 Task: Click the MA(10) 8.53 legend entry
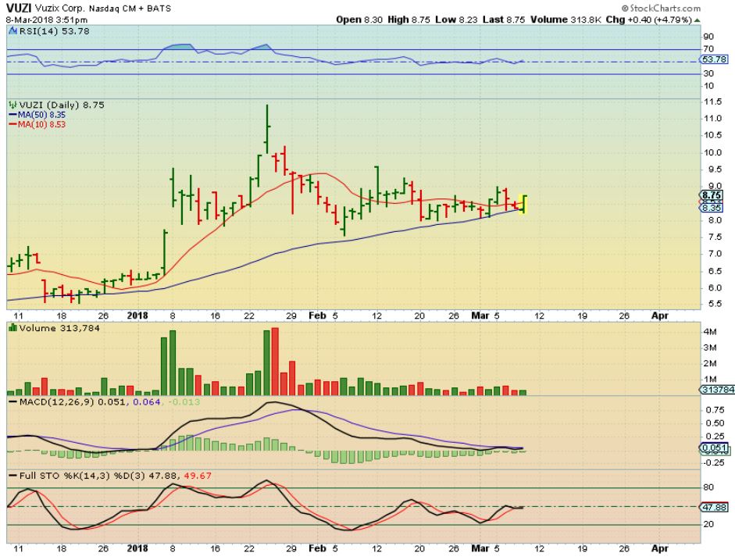[37, 124]
